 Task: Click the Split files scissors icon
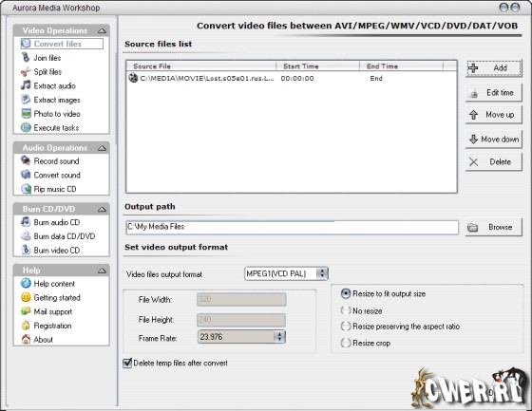(26, 72)
